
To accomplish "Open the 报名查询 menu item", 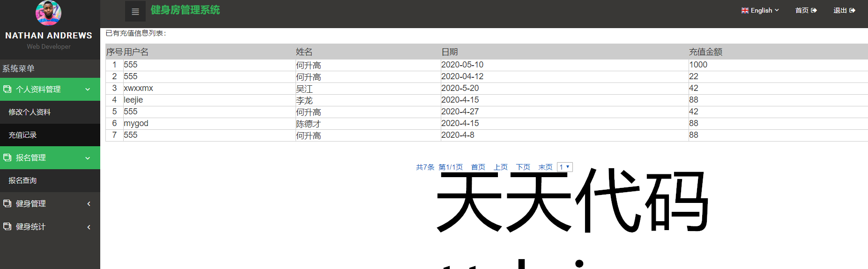I will (22, 180).
